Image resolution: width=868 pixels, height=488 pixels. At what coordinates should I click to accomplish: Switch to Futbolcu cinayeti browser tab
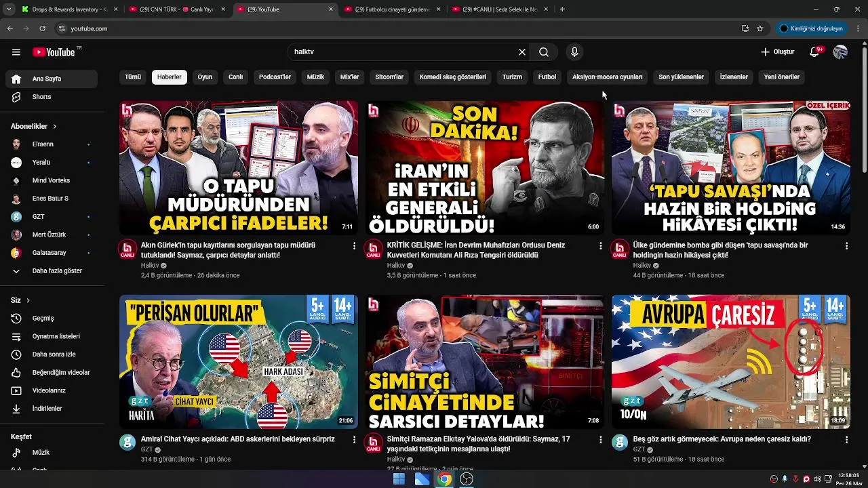pyautogui.click(x=392, y=9)
